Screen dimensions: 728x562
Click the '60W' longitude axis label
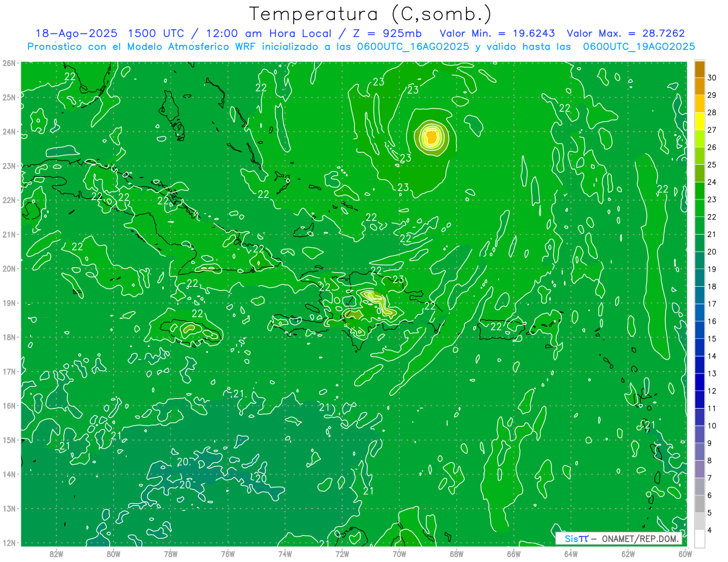(685, 554)
